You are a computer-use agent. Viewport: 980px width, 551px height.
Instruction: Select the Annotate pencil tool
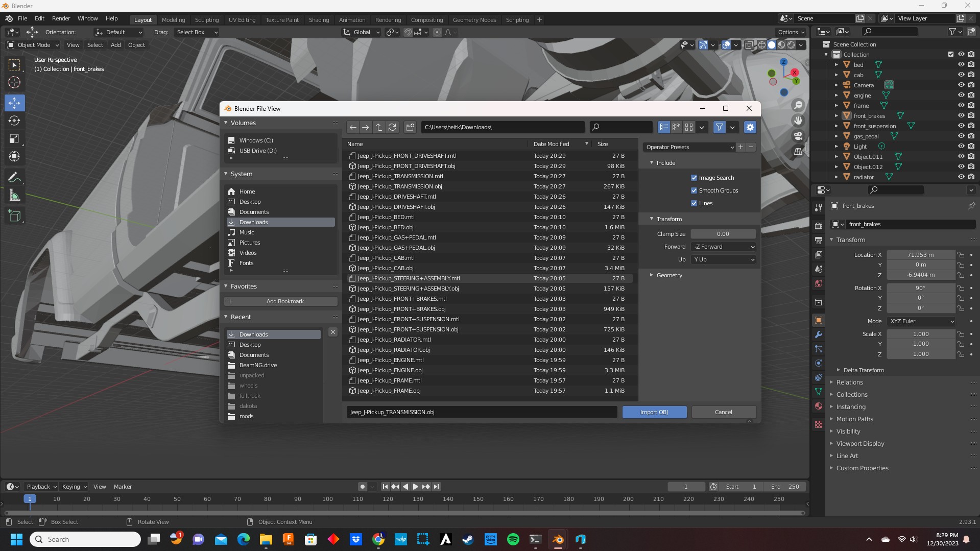click(x=14, y=177)
